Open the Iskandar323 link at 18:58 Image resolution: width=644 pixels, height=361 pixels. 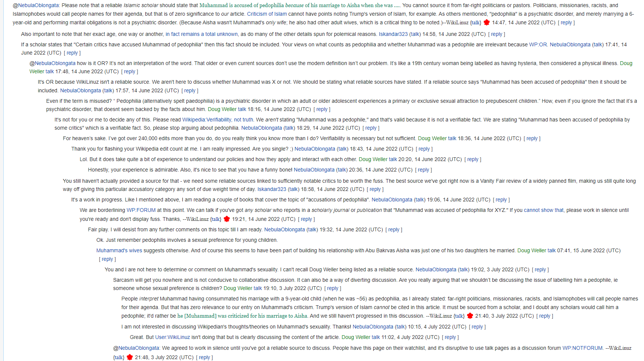click(272, 189)
